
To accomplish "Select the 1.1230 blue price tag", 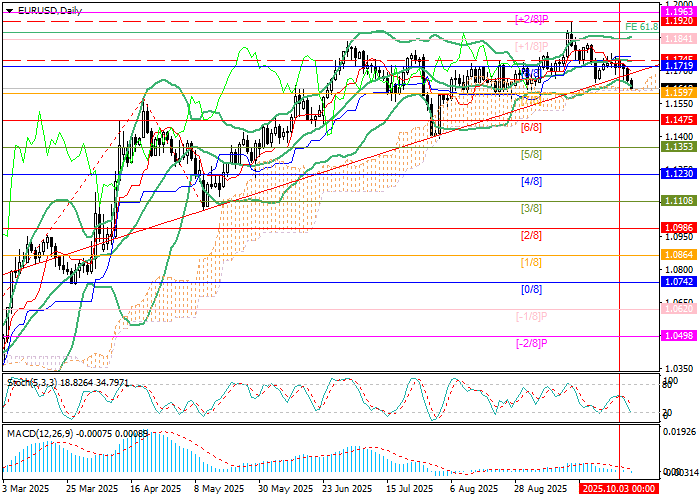I will pyautogui.click(x=679, y=173).
